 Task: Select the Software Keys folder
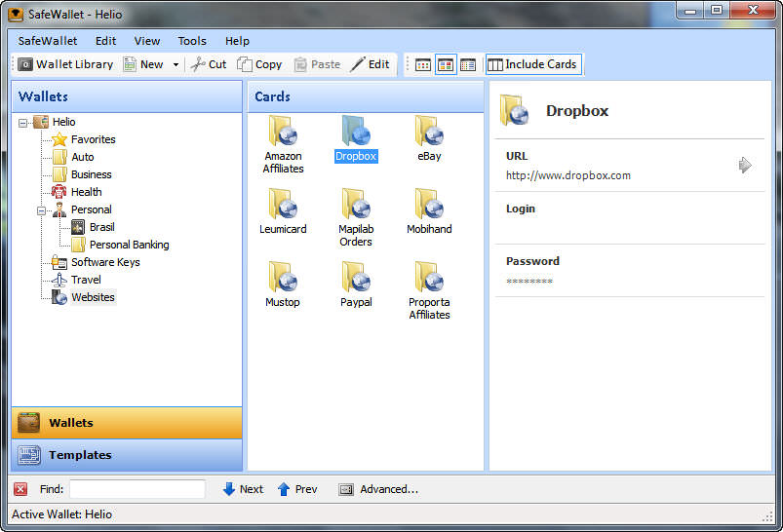pos(96,262)
